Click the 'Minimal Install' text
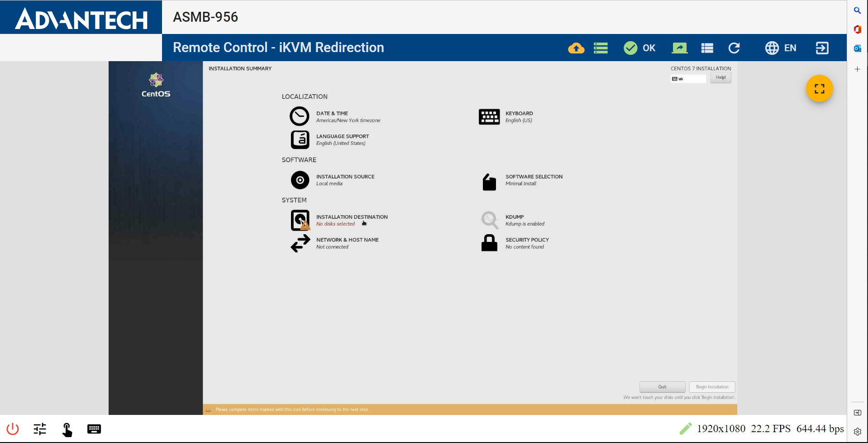Screen dimensions: 868x443 click(x=521, y=183)
